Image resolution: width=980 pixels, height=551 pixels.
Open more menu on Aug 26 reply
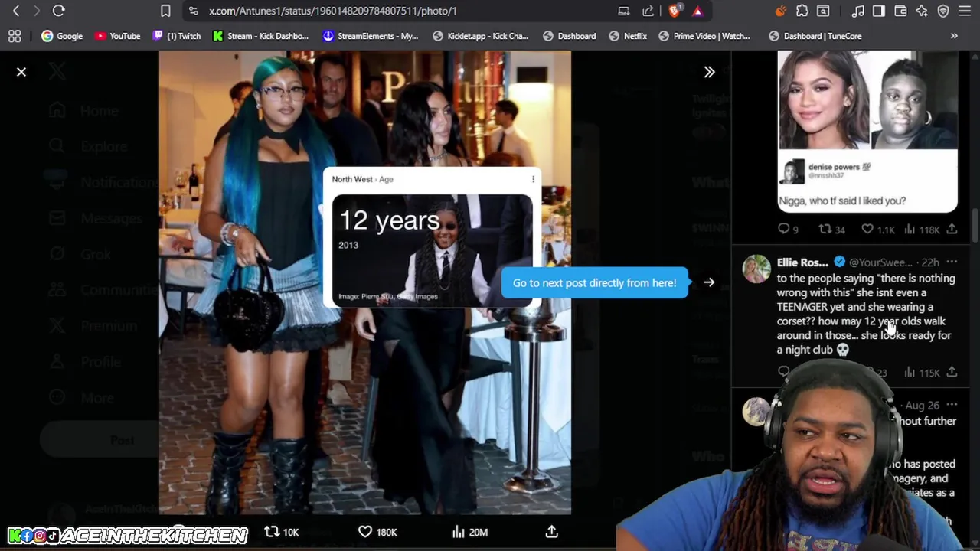[x=952, y=405]
